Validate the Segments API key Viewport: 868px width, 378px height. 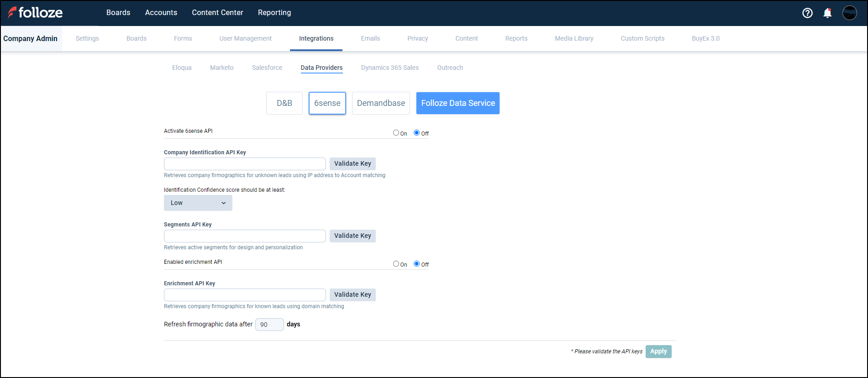(x=352, y=236)
